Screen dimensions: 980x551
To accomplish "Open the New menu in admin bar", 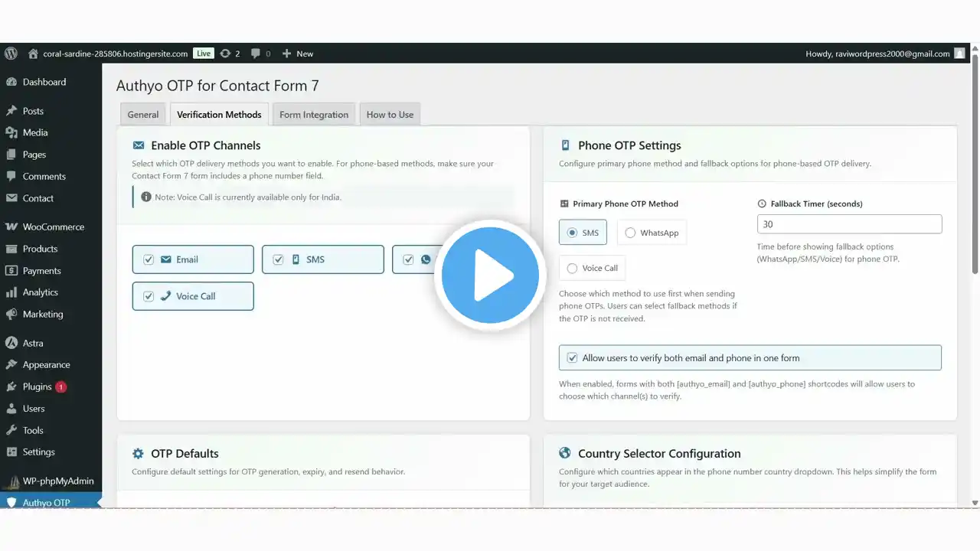I will [x=297, y=54].
